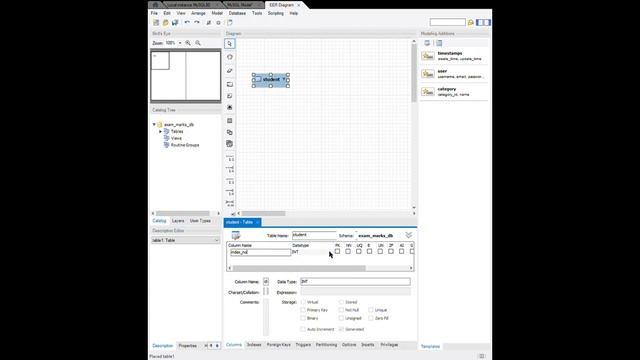This screenshot has height=360, width=640.
Task: Select the routine group tool
Action: pos(230,144)
